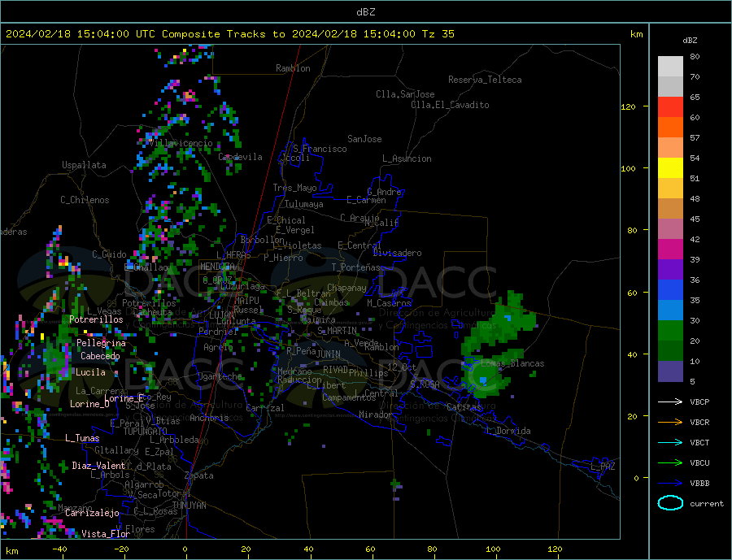The height and width of the screenshot is (560, 732).
Task: Click the Lomas_Blancas label
Action: (x=512, y=363)
